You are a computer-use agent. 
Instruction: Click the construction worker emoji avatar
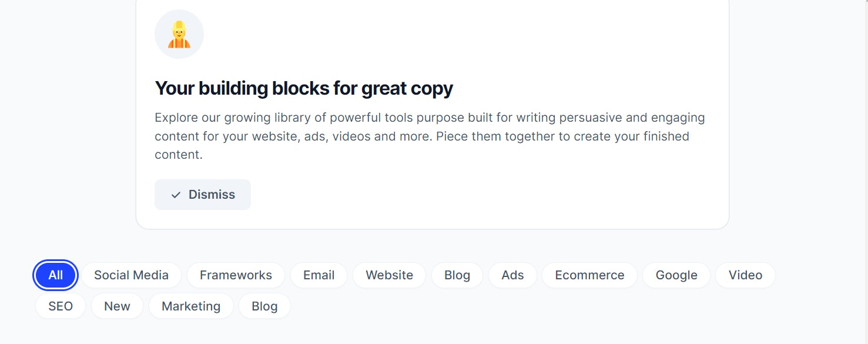(179, 34)
